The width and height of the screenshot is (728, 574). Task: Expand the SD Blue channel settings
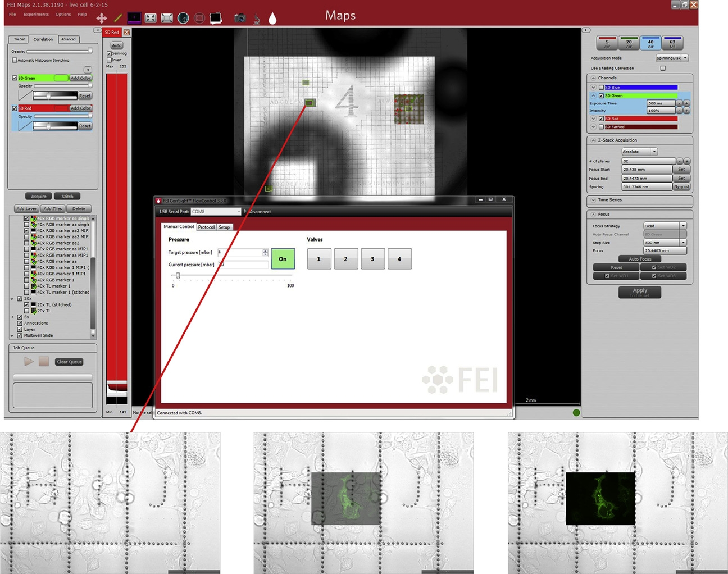coord(593,88)
